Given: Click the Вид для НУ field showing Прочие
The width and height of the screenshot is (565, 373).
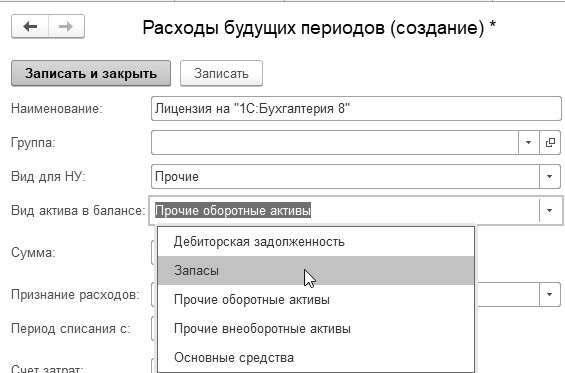Looking at the screenshot, I should [345, 177].
